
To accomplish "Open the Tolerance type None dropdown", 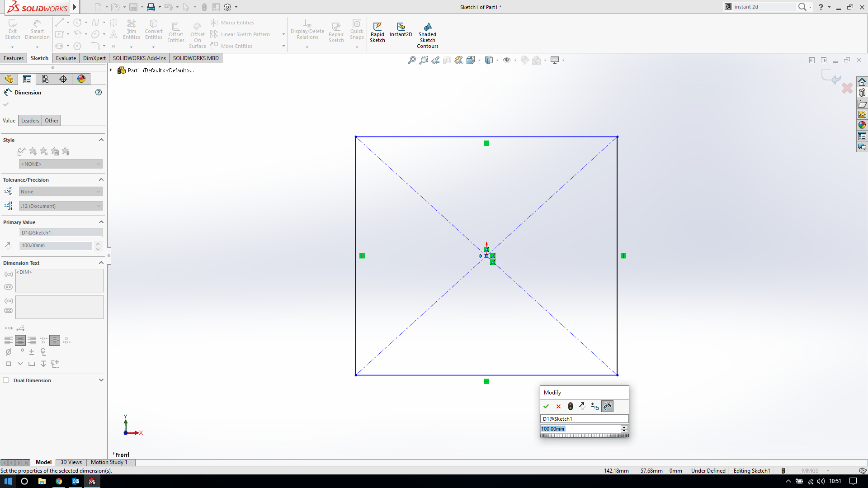I will click(61, 192).
